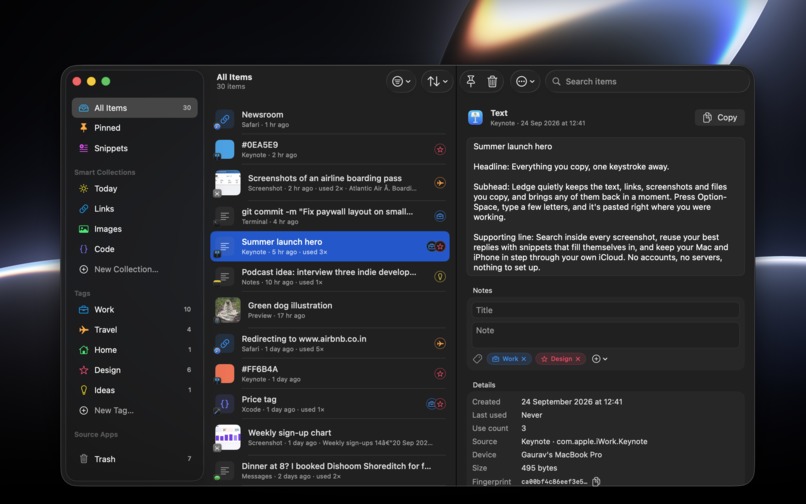Select the #FF6B4A Keynote item
This screenshot has width=806, height=504.
[x=330, y=373]
